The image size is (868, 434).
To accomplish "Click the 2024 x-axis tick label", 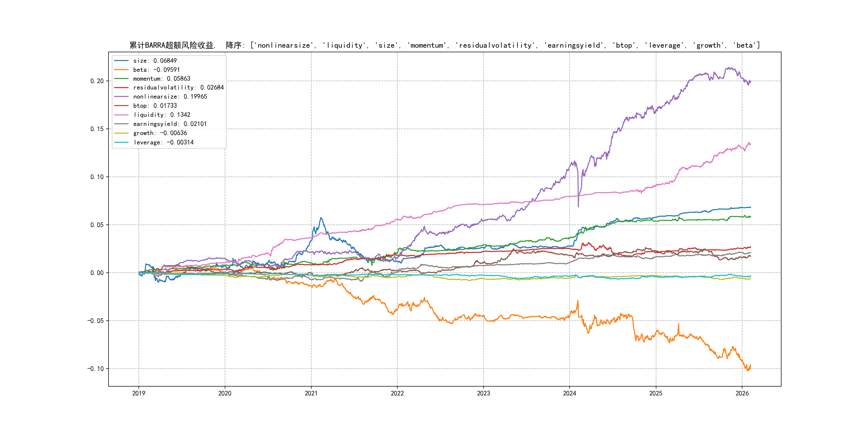I will point(570,393).
